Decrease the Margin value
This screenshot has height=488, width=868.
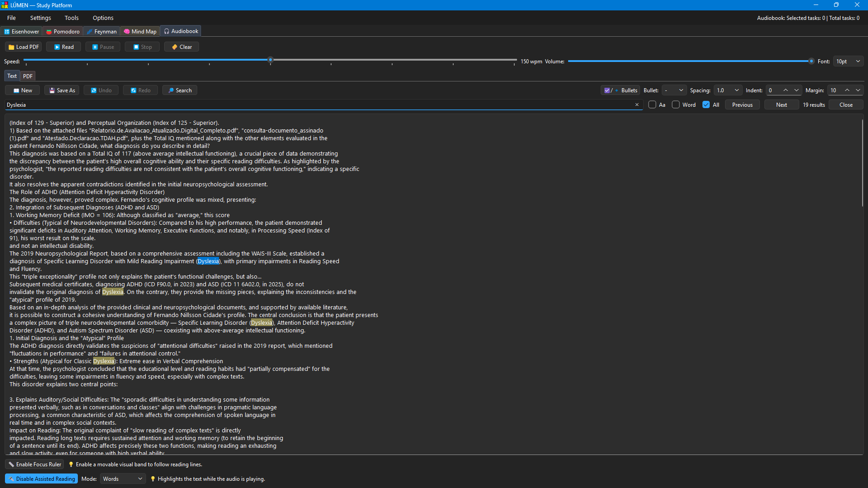click(858, 90)
